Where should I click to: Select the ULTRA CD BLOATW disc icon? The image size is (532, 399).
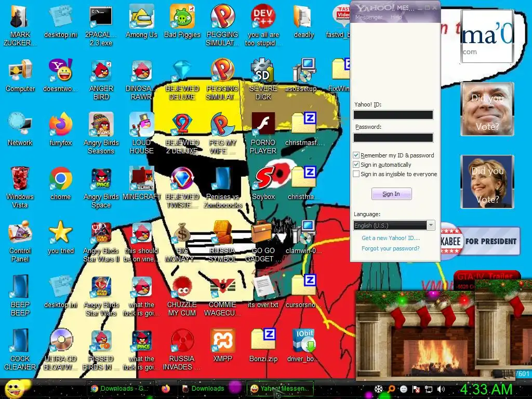61,350
